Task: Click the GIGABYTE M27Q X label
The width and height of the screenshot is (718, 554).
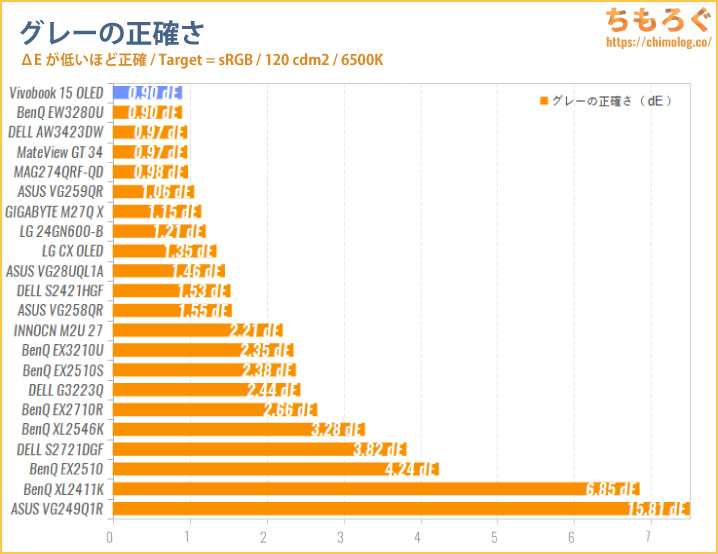Action: [x=54, y=212]
